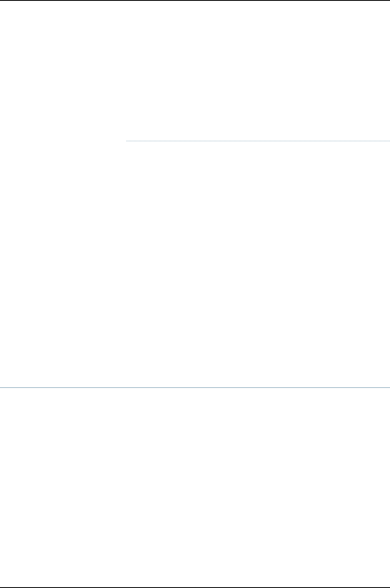390x588 pixels.
Task: Click the left end of the dotted line
Action: pyautogui.click(x=127, y=141)
